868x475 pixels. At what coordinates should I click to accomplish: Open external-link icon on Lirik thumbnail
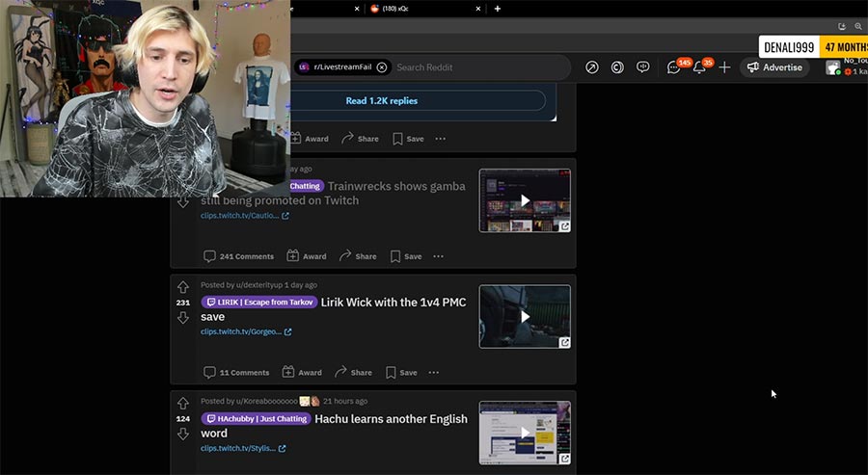point(564,343)
